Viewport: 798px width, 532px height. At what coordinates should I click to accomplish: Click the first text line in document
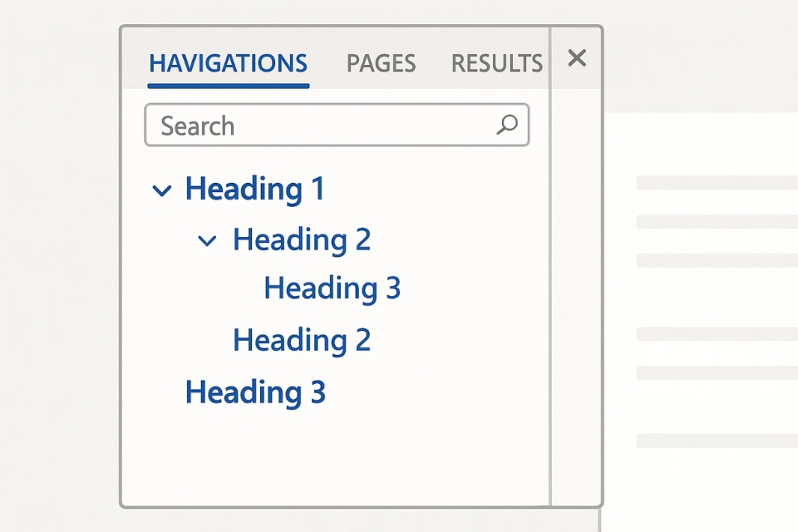[x=717, y=182]
